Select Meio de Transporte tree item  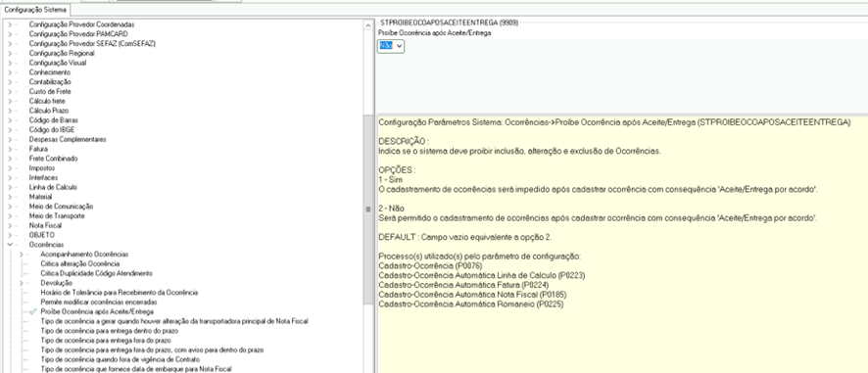coord(57,215)
